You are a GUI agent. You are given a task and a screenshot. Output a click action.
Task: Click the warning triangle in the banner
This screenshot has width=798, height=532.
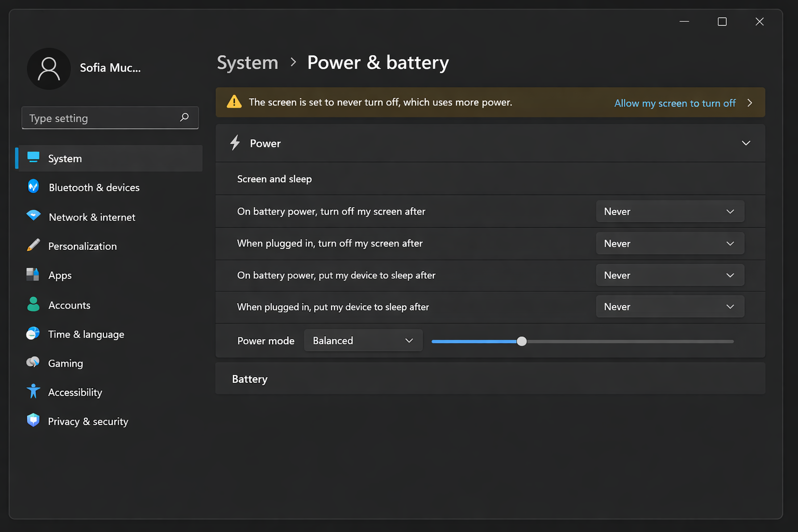234,102
